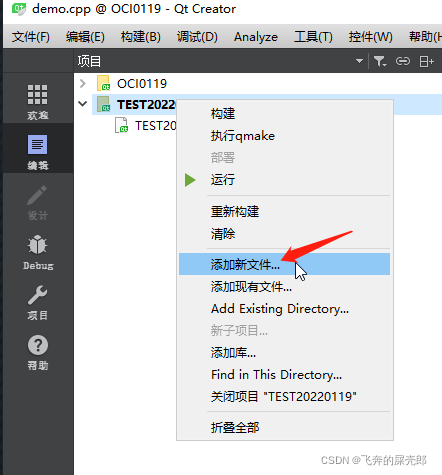Choose 清除 in the context menu
The height and width of the screenshot is (475, 442).
tap(284, 234)
